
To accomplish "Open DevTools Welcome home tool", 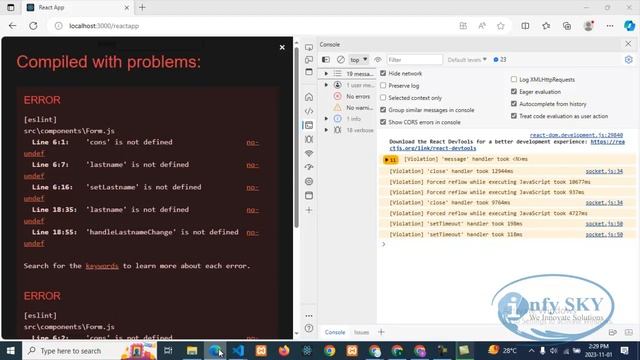I will (309, 97).
